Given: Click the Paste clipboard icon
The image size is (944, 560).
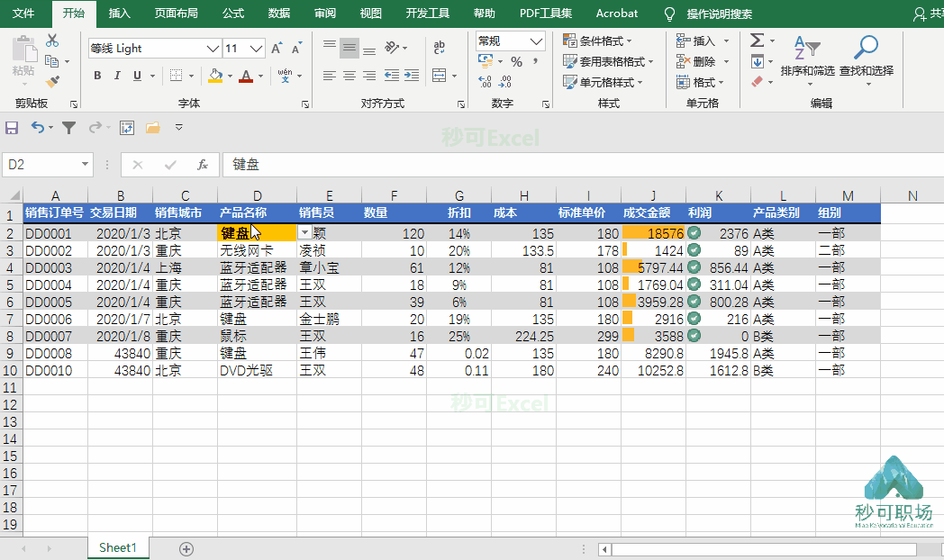Looking at the screenshot, I should [x=24, y=50].
